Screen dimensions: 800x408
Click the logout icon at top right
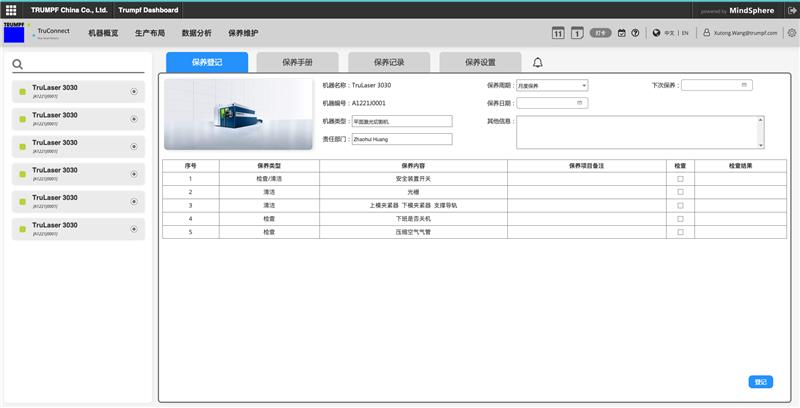click(x=791, y=10)
